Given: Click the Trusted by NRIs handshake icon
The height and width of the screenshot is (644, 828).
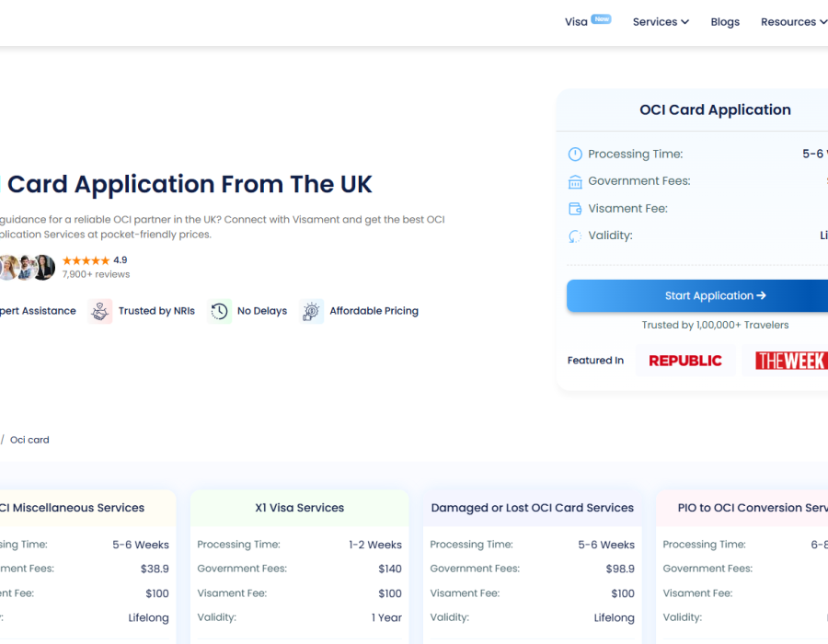Looking at the screenshot, I should coord(100,312).
